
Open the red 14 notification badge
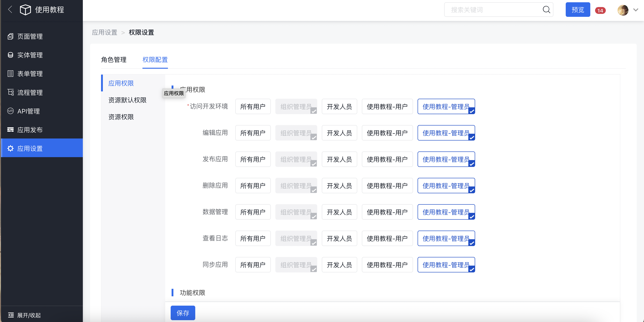pos(600,10)
